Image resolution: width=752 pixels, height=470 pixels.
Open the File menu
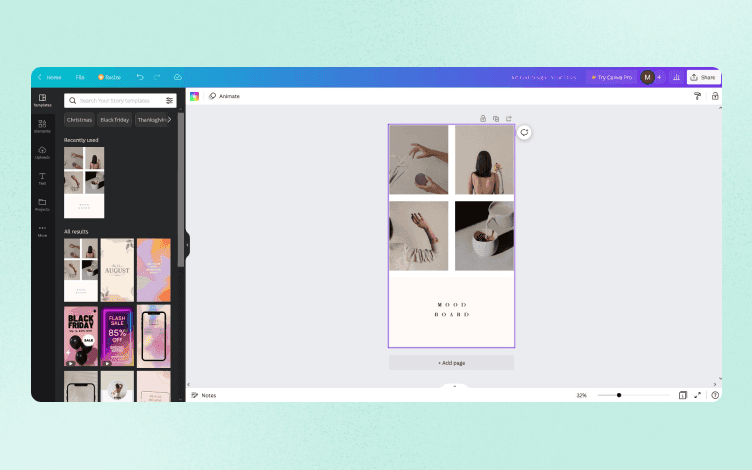80,77
